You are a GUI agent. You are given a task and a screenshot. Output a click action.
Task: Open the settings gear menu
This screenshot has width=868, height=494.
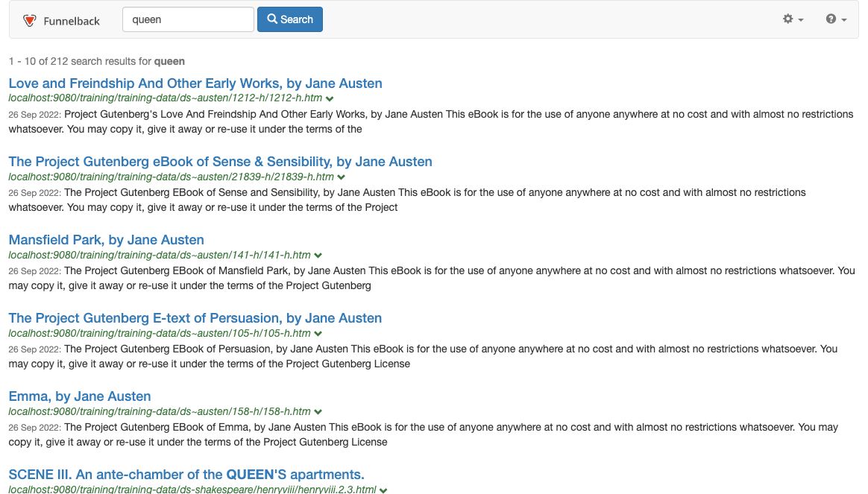click(x=792, y=19)
